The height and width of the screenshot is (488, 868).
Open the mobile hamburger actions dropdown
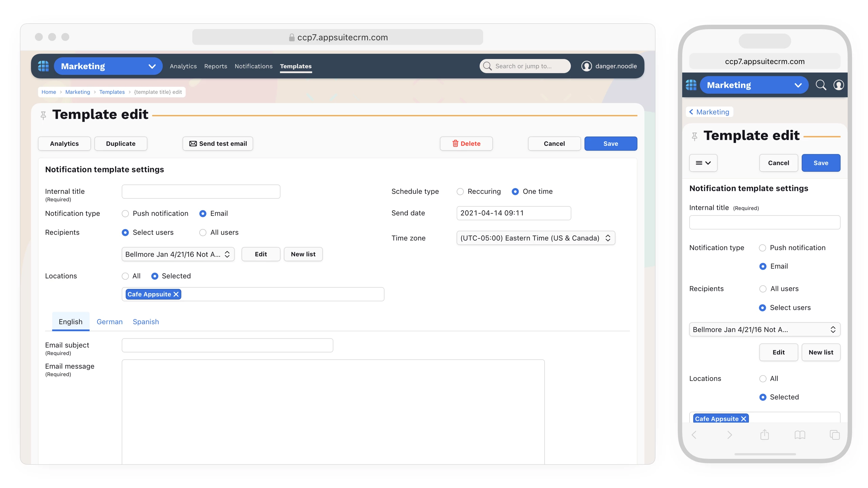[x=703, y=163]
